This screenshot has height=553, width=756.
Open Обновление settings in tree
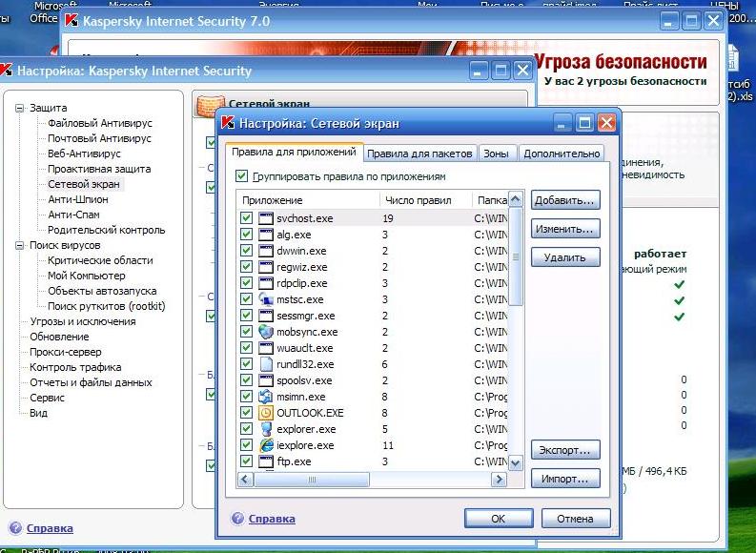[59, 337]
